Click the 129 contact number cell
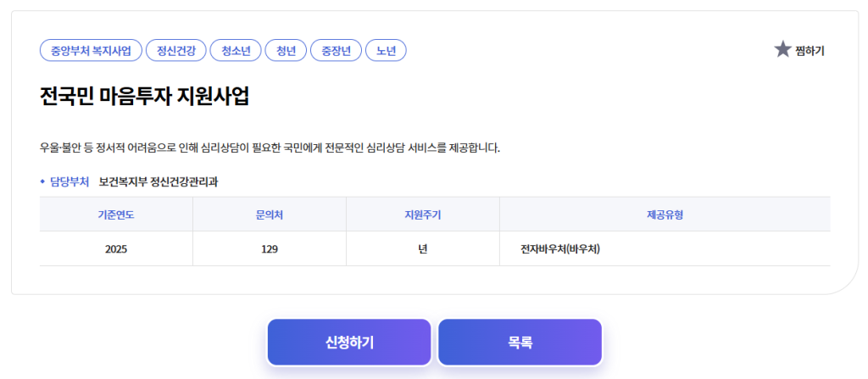The width and height of the screenshot is (868, 379). [270, 249]
